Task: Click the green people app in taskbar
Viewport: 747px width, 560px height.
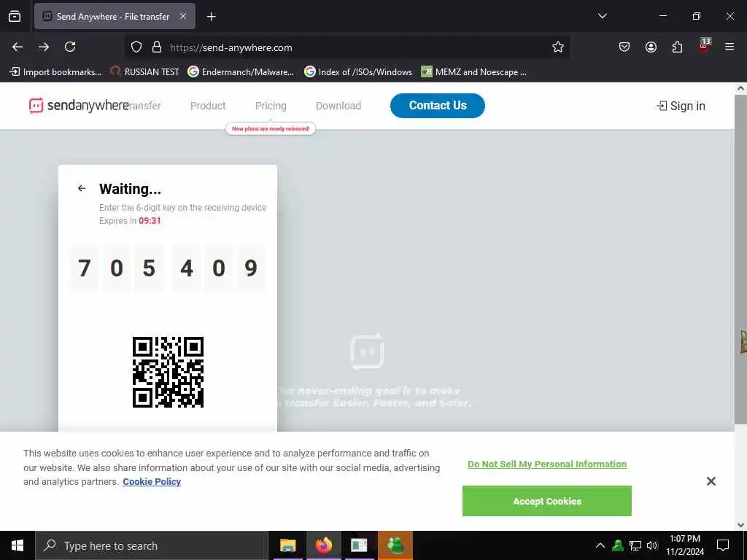Action: 395,545
